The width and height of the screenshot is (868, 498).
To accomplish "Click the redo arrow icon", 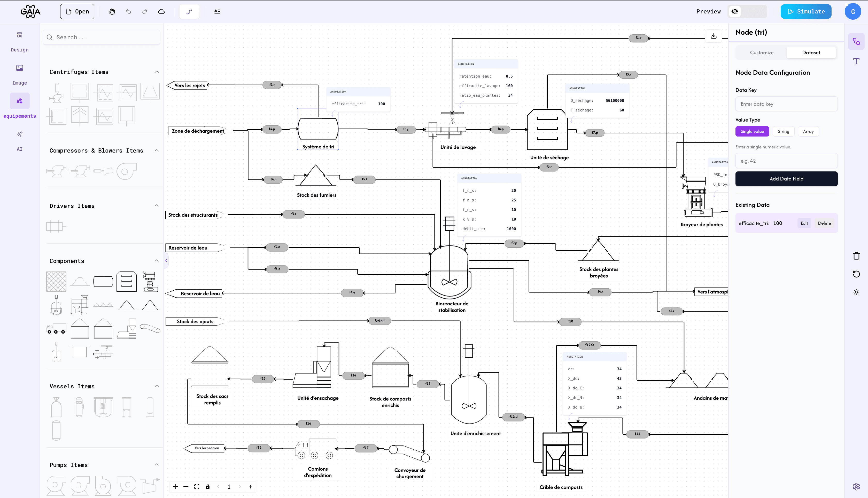I will tap(145, 12).
